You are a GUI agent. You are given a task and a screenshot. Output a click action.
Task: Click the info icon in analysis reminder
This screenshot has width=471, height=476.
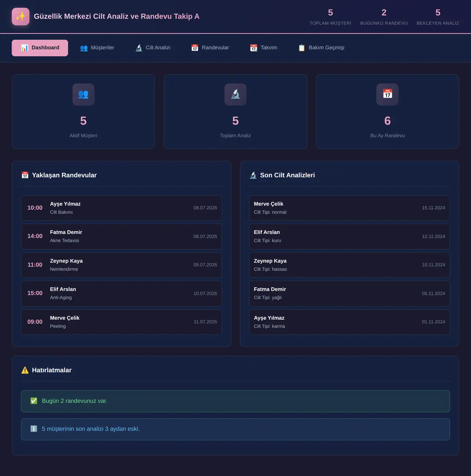[x=34, y=429]
